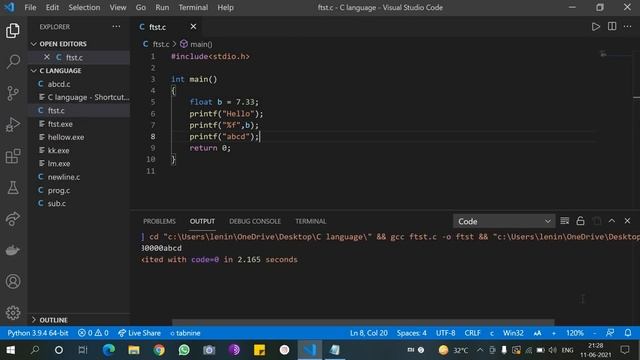640x360 pixels.
Task: Open the File menu
Action: coord(30,7)
